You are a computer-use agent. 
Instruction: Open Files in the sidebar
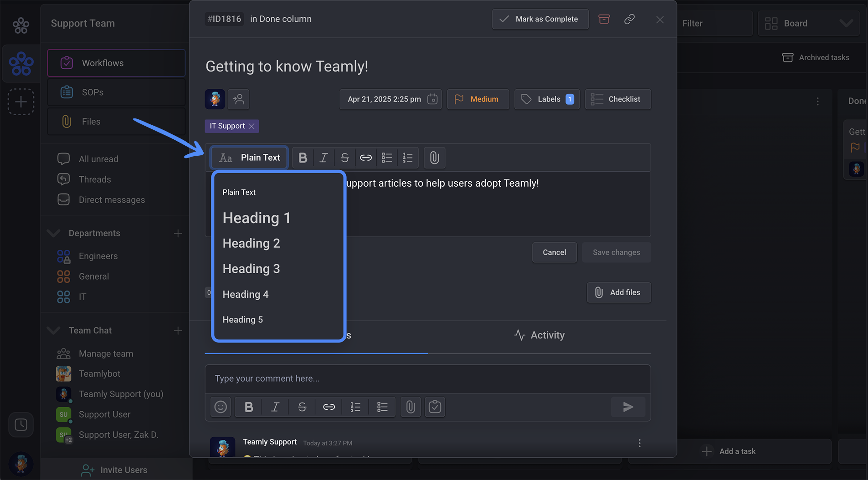click(116, 121)
